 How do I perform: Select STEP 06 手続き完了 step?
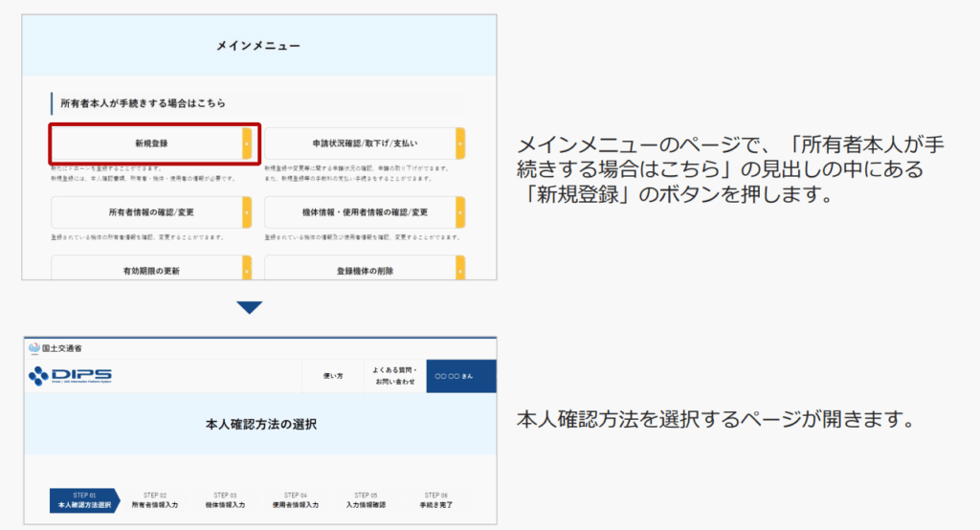[x=436, y=500]
